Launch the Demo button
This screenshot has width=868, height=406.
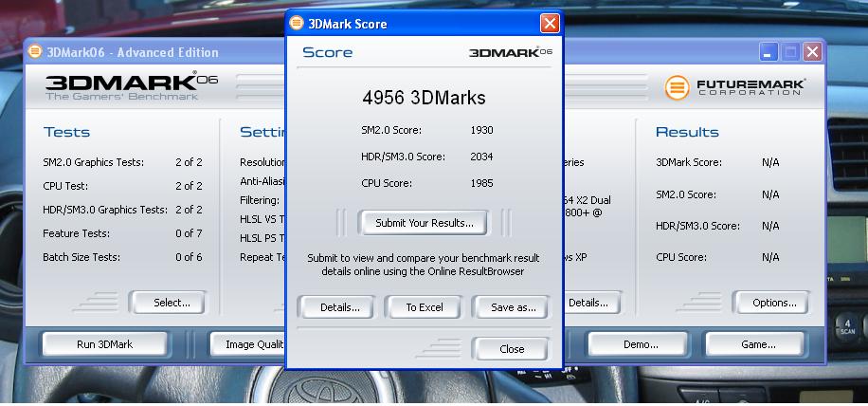coord(641,344)
